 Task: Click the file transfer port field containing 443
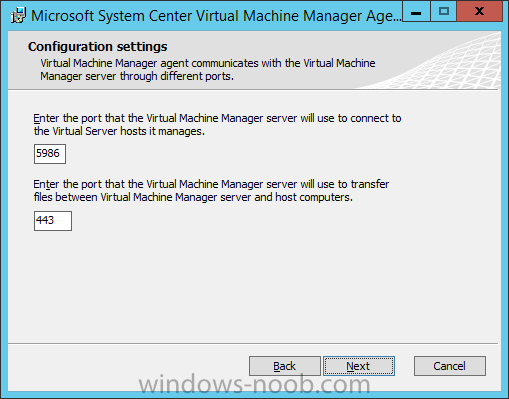tap(53, 221)
